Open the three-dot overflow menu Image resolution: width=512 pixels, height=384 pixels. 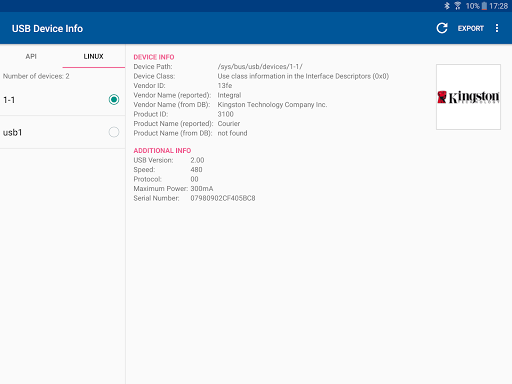click(x=497, y=28)
